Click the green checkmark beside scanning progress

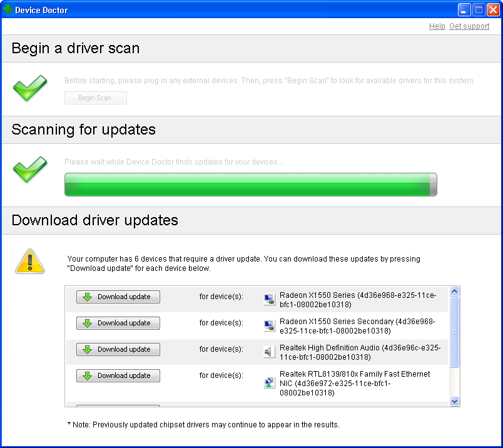point(30,169)
